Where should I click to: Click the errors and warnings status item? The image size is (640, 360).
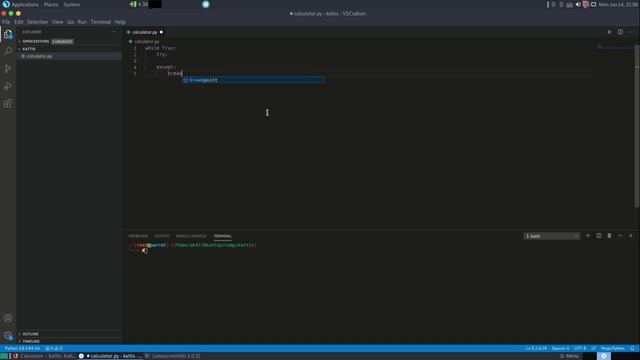(x=54, y=348)
